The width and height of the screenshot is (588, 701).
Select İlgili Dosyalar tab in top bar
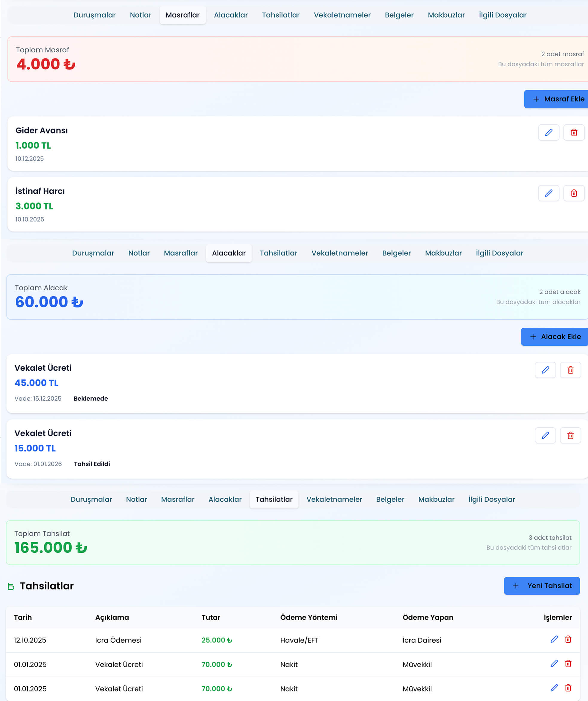point(502,15)
